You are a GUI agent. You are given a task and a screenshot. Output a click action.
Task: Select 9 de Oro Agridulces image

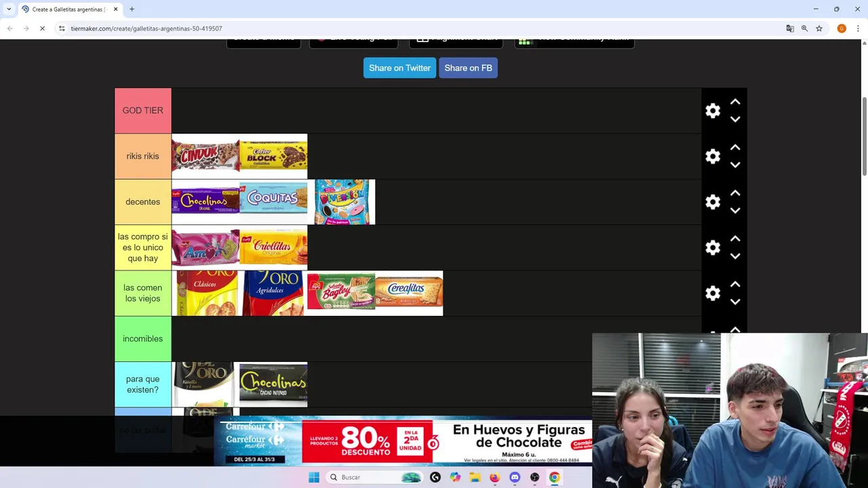pyautogui.click(x=273, y=293)
